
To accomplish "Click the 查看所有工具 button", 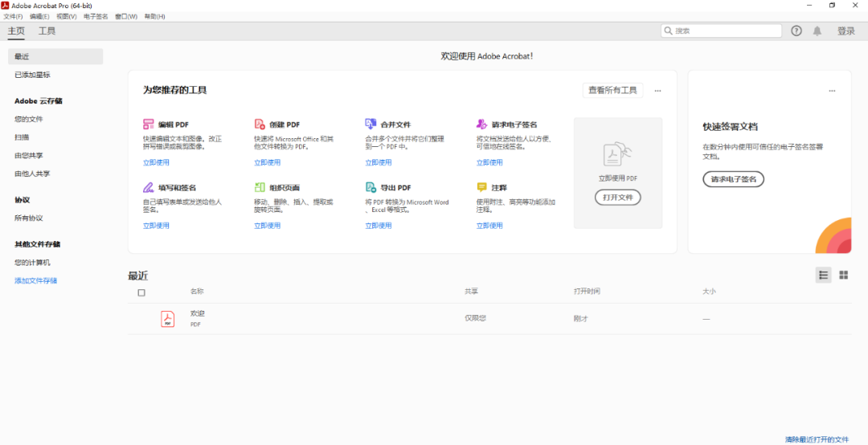I will click(x=612, y=91).
